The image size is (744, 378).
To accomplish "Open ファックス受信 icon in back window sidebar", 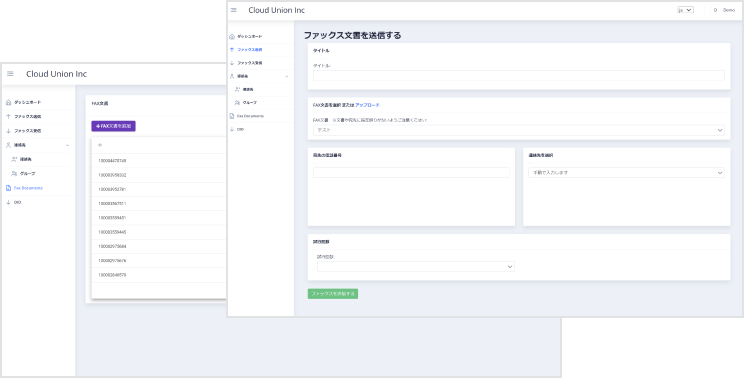I will tap(9, 131).
